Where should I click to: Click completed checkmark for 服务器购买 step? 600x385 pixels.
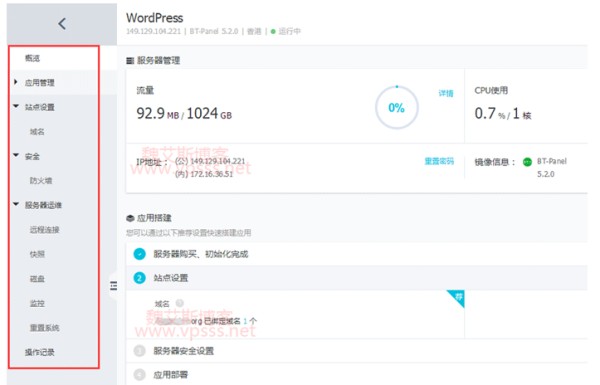point(140,254)
